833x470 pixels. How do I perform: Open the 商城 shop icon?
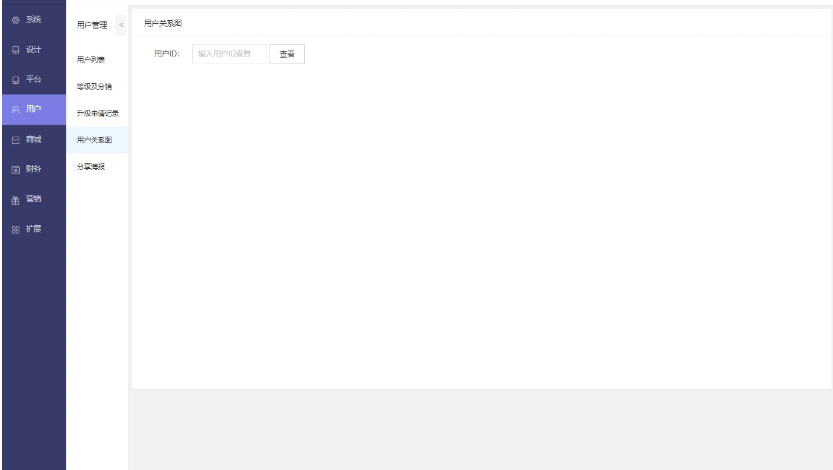coord(15,140)
